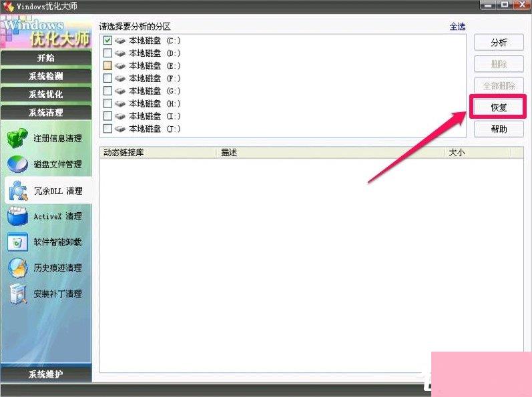
Task: Minimize the Windows优化大师 window
Action: tap(488, 5)
